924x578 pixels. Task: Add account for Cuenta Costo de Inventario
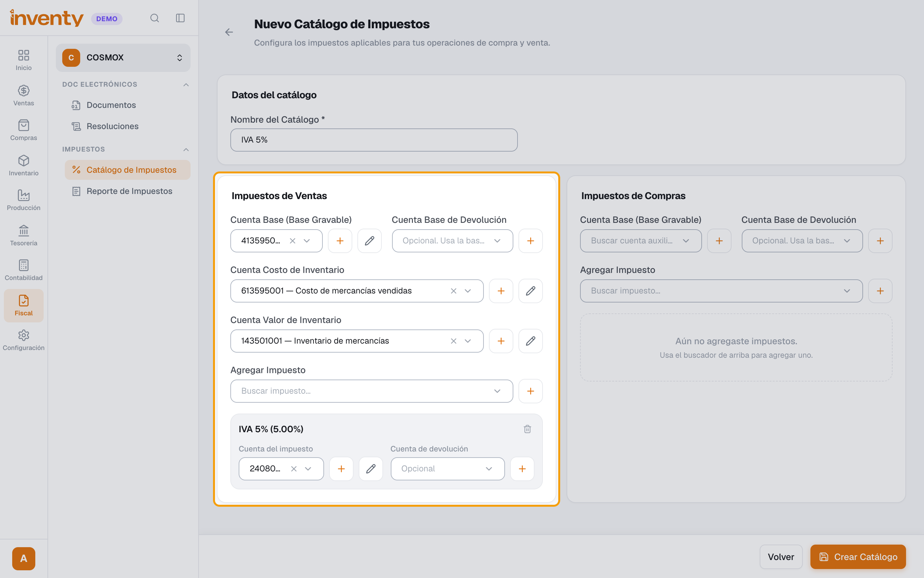(x=501, y=291)
